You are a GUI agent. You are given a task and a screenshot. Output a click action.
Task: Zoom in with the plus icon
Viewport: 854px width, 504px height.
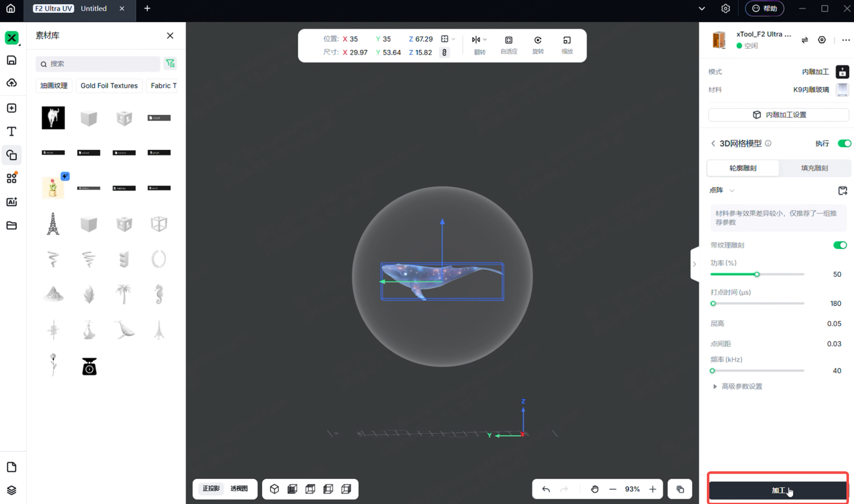pyautogui.click(x=652, y=489)
